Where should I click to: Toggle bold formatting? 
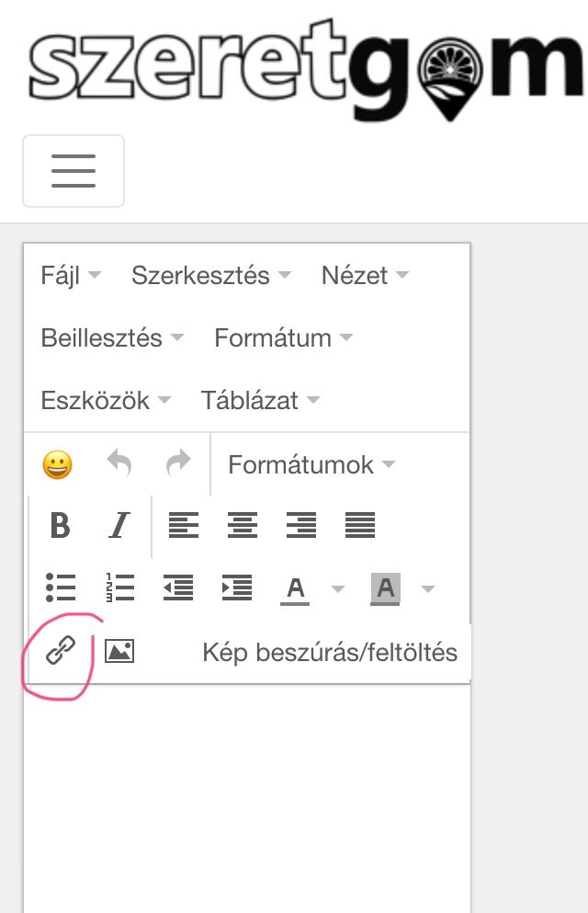[61, 525]
